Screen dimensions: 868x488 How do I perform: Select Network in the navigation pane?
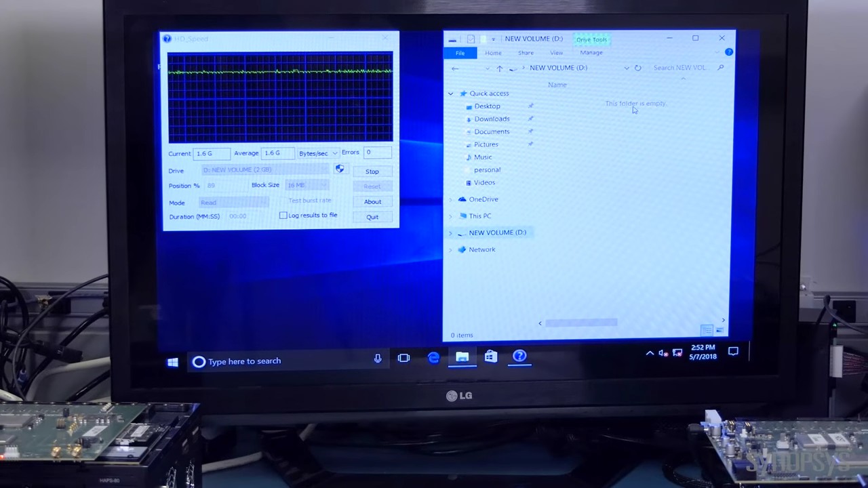point(481,249)
